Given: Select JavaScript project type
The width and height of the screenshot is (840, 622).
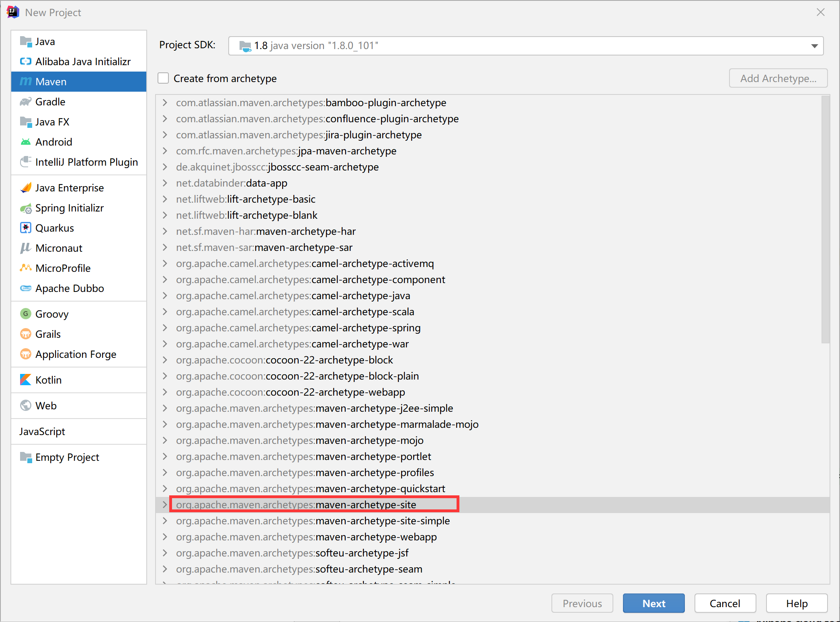Looking at the screenshot, I should (x=42, y=431).
